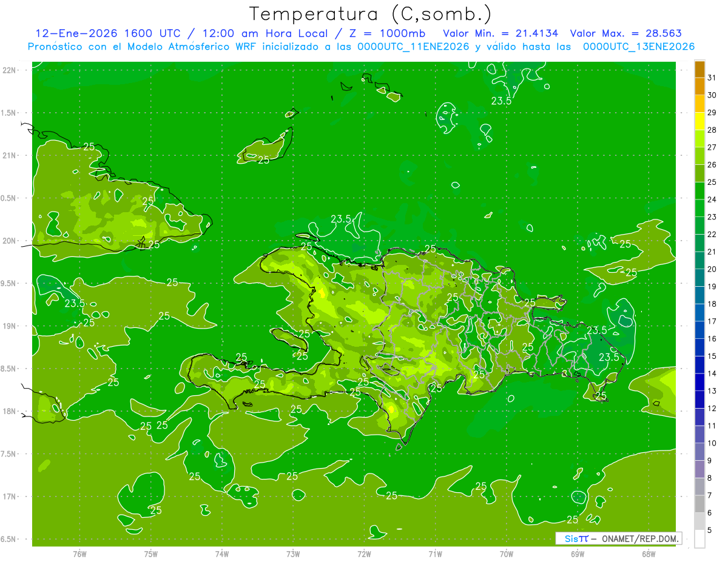This screenshot has width=728, height=562.
Task: Click the 69W longitude axis label
Action: tap(578, 554)
